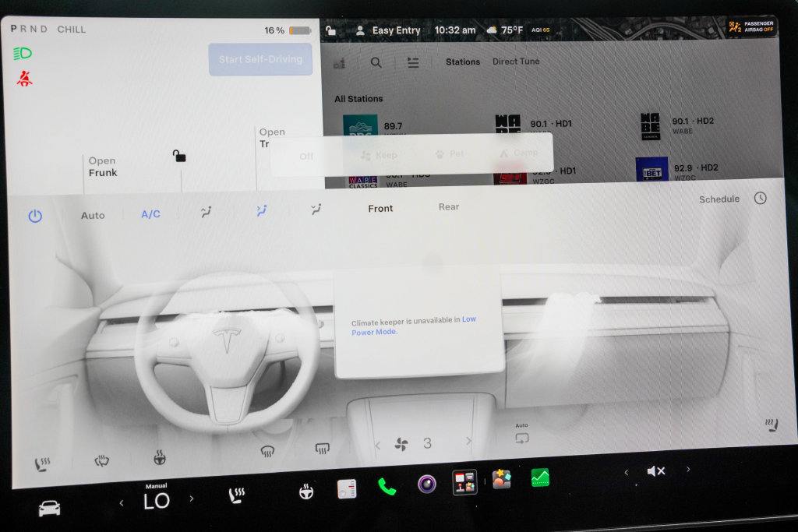
Task: Open the green chart app icon
Action: pos(540,477)
